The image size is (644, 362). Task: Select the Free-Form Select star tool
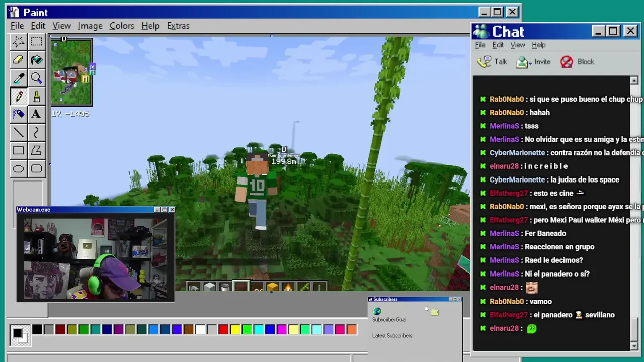click(18, 42)
